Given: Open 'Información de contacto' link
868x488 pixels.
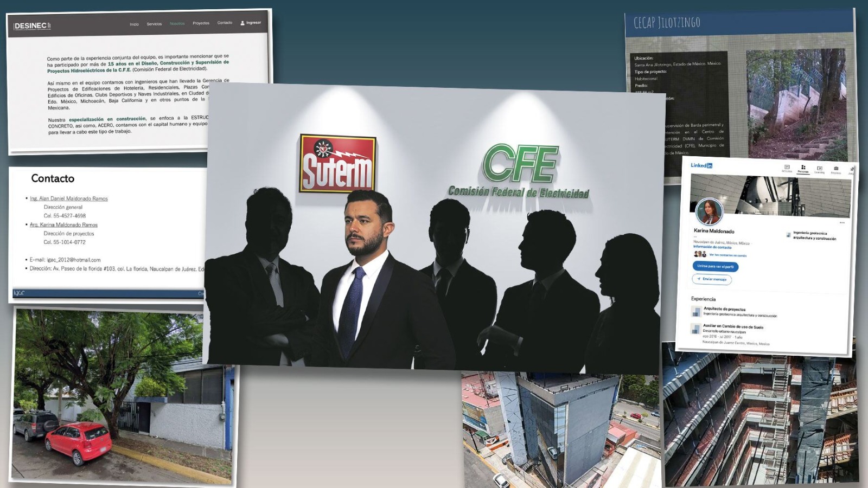Looking at the screenshot, I should [x=712, y=247].
